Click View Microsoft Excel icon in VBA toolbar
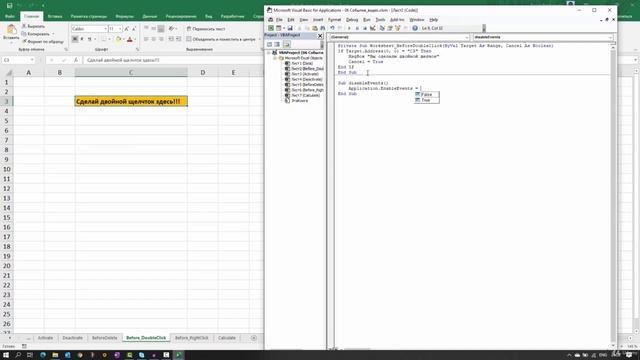Screen dimensions: 640x360 point(271,28)
